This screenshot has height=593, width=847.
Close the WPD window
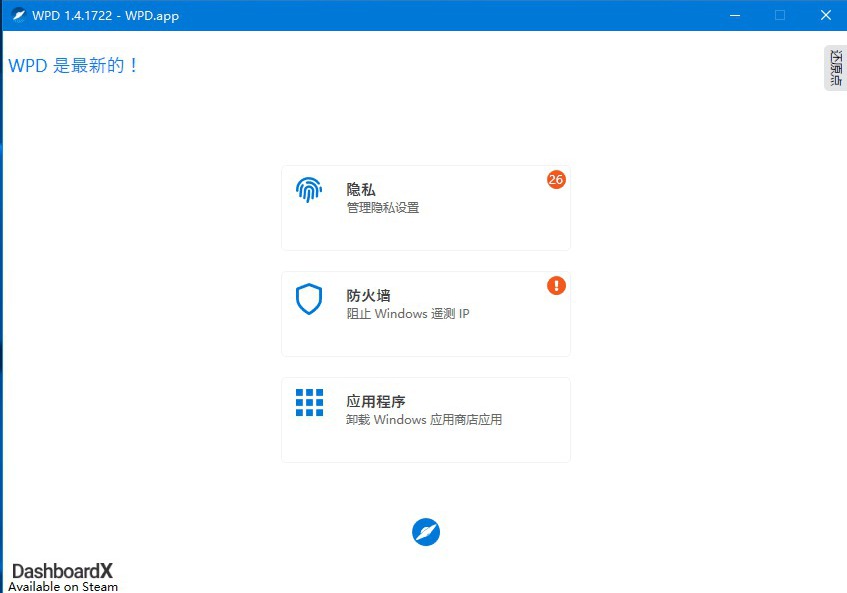coord(825,15)
